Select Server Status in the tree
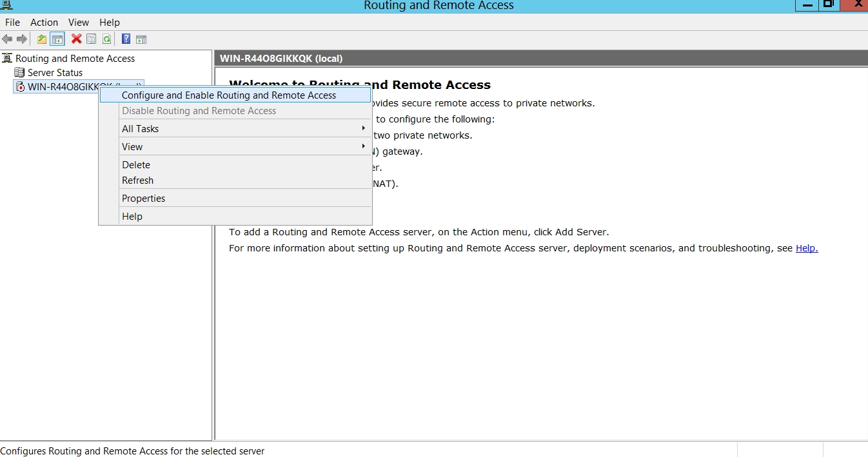This screenshot has height=457, width=868. click(55, 73)
